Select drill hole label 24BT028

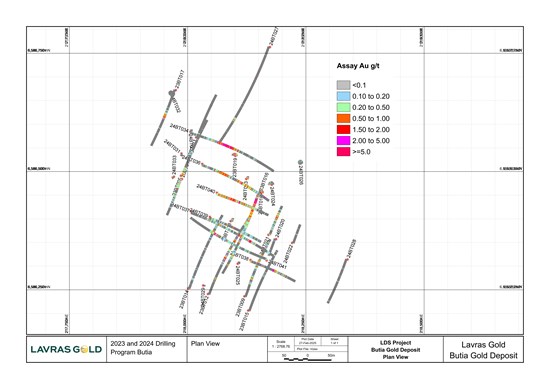[x=352, y=249]
